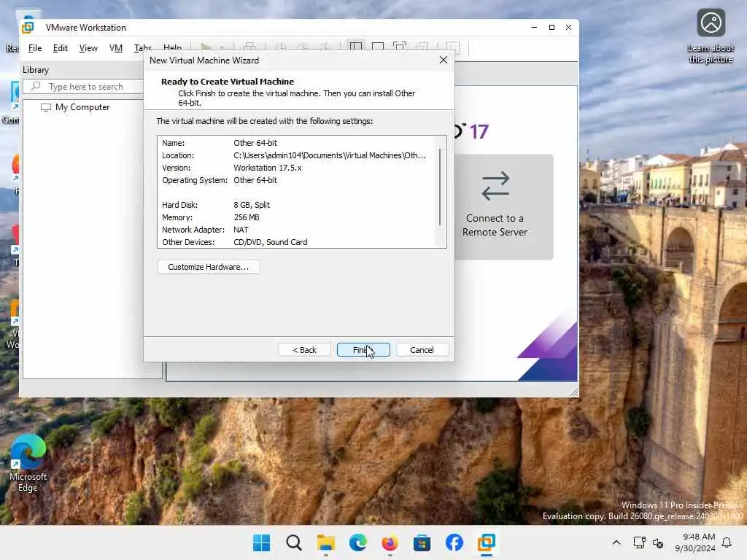Click the Library search magnifier icon
The height and width of the screenshot is (560, 747).
click(36, 86)
